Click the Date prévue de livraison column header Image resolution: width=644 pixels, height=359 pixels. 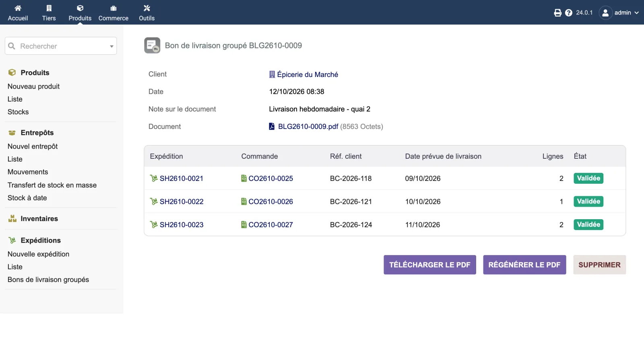click(x=443, y=156)
